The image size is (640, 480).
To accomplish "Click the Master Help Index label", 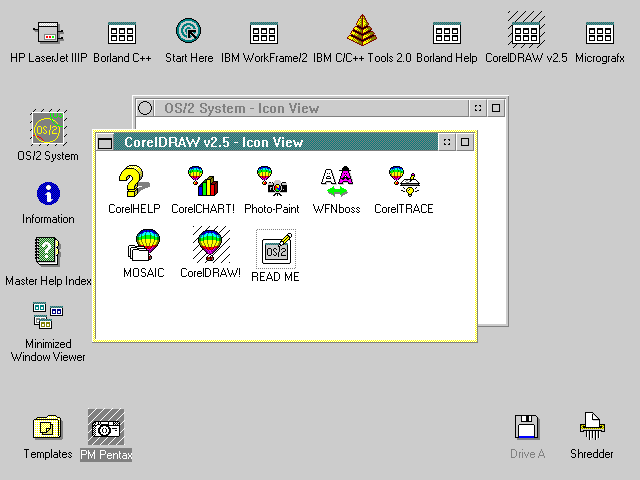I will (48, 281).
